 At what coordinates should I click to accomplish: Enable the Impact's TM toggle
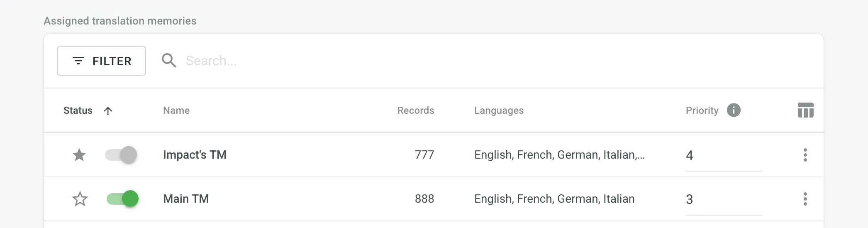point(121,155)
